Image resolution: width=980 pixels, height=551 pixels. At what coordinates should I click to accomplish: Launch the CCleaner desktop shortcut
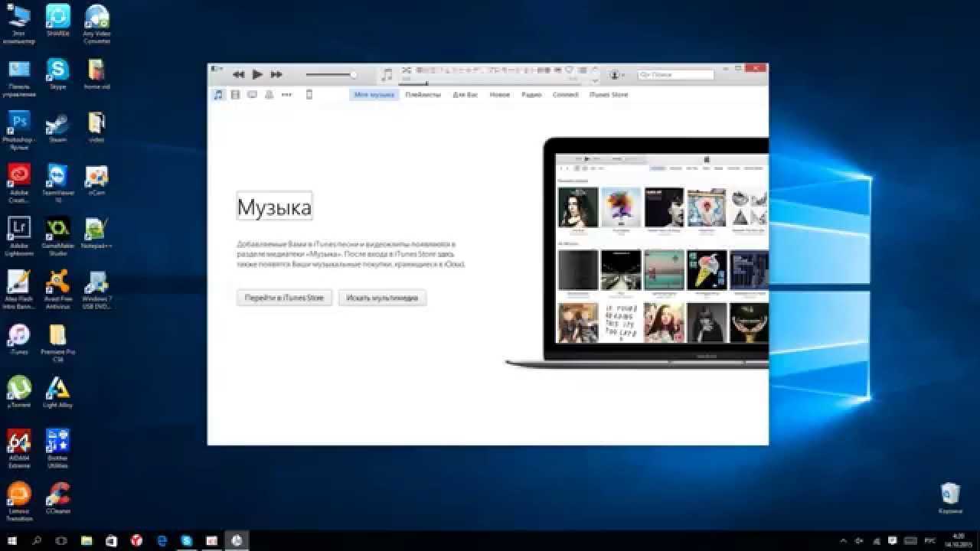[57, 497]
